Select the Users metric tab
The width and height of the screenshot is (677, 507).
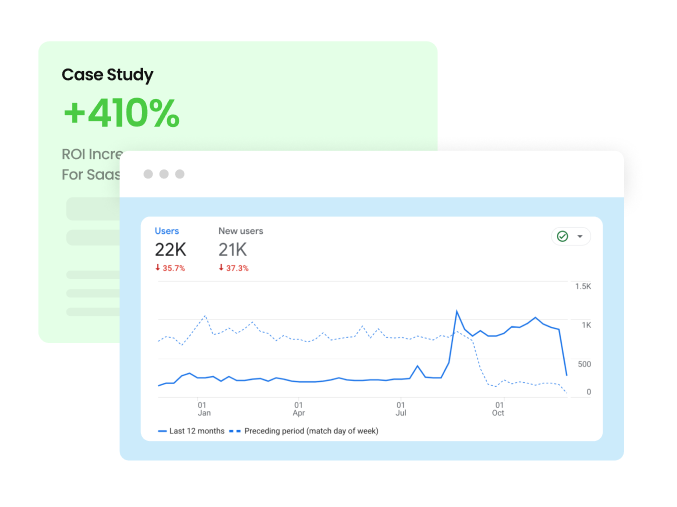tap(166, 231)
